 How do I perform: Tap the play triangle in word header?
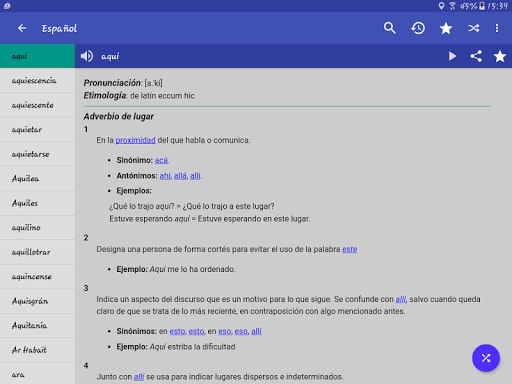point(452,56)
